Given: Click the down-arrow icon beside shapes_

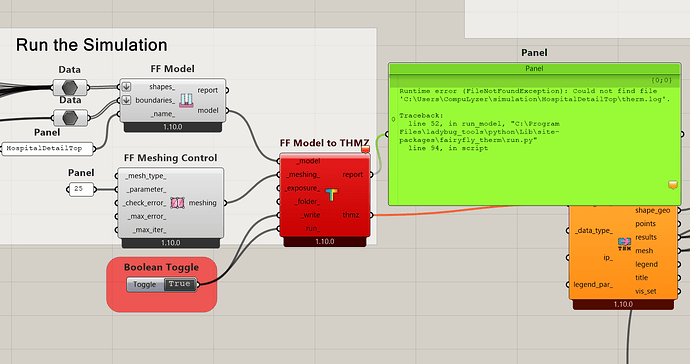Looking at the screenshot, I should point(126,87).
